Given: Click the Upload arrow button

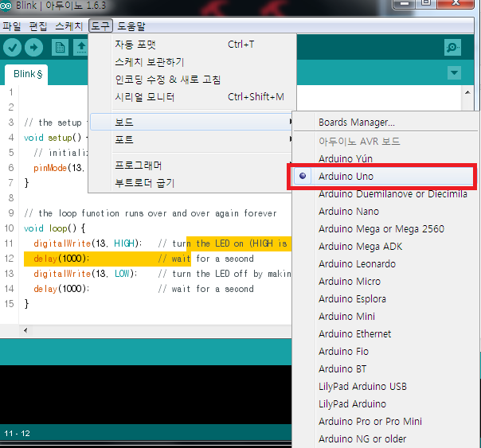Looking at the screenshot, I should click(x=33, y=48).
